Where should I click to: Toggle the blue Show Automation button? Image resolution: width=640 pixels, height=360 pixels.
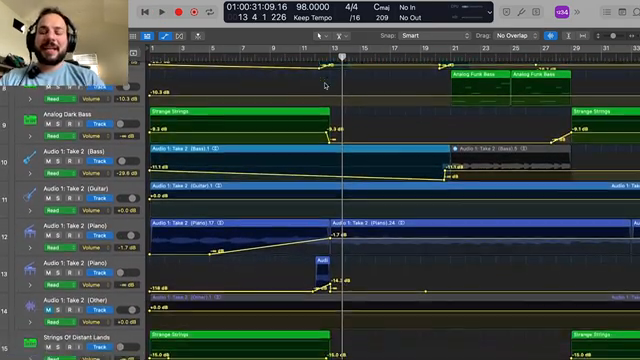pyautogui.click(x=165, y=36)
